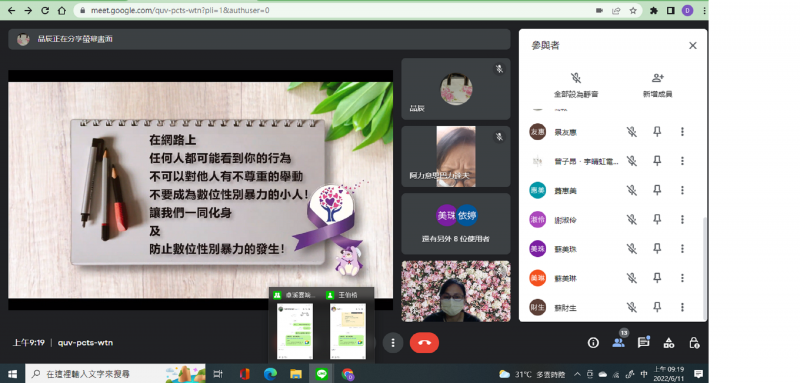This screenshot has height=383, width=800.
Task: Open Chrome profile avatar D
Action: click(687, 10)
